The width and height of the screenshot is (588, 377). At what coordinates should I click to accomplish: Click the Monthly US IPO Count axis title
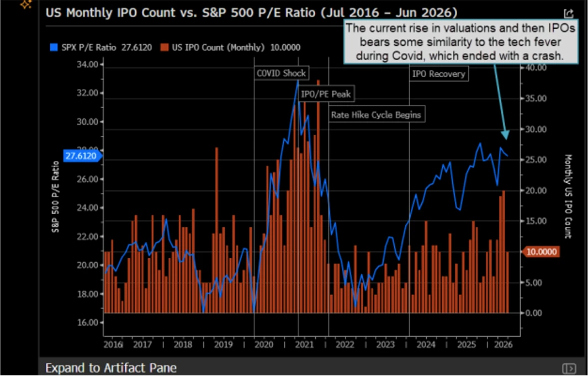tap(568, 197)
